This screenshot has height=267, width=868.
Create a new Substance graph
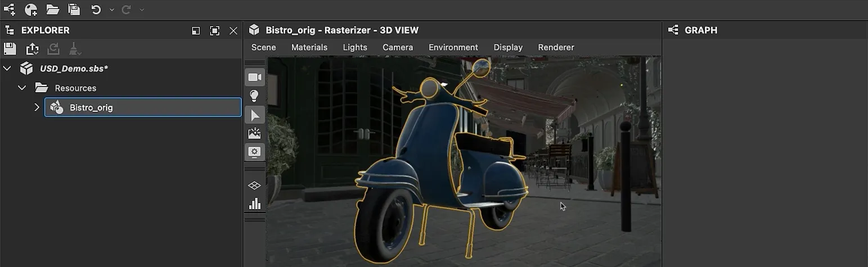point(9,10)
